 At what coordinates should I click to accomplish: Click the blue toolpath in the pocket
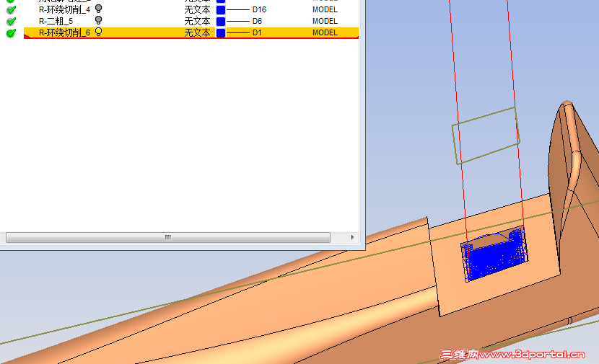point(495,258)
